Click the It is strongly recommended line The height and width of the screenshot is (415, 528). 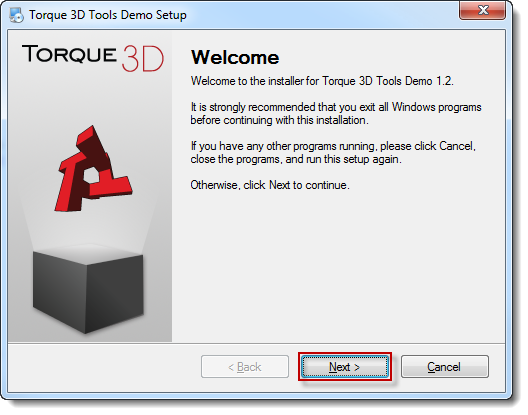(336, 107)
